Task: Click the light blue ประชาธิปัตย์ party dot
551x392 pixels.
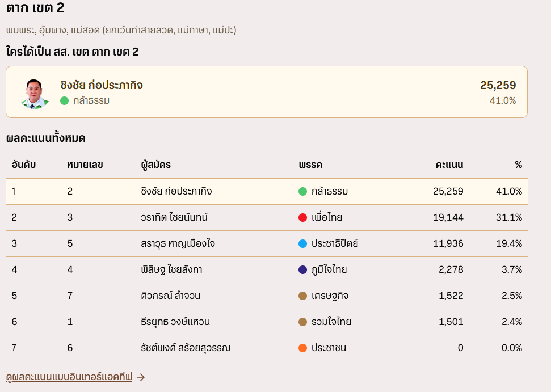Action: coord(302,243)
